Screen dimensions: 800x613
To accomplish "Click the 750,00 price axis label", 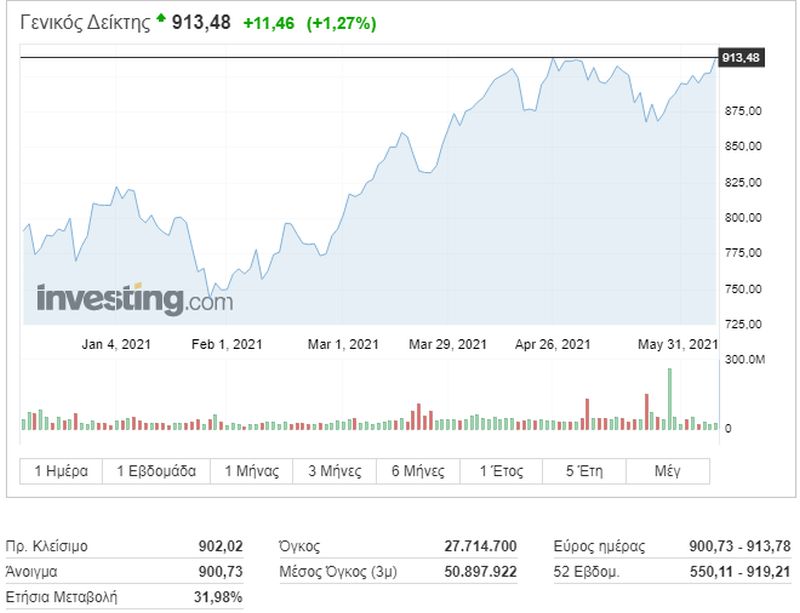I will [743, 289].
